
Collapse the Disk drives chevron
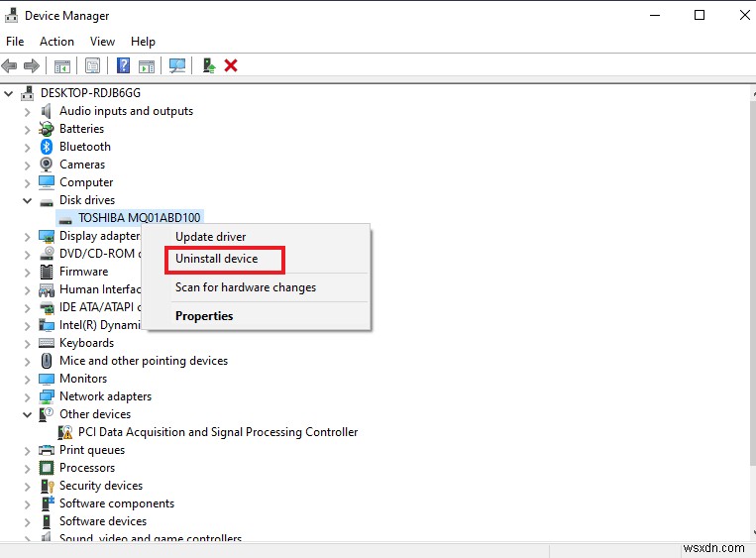click(x=27, y=200)
